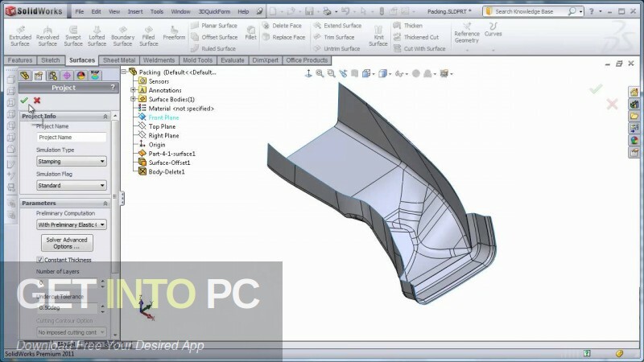Collapse the Parameters section
The height and width of the screenshot is (362, 644).
(x=105, y=204)
